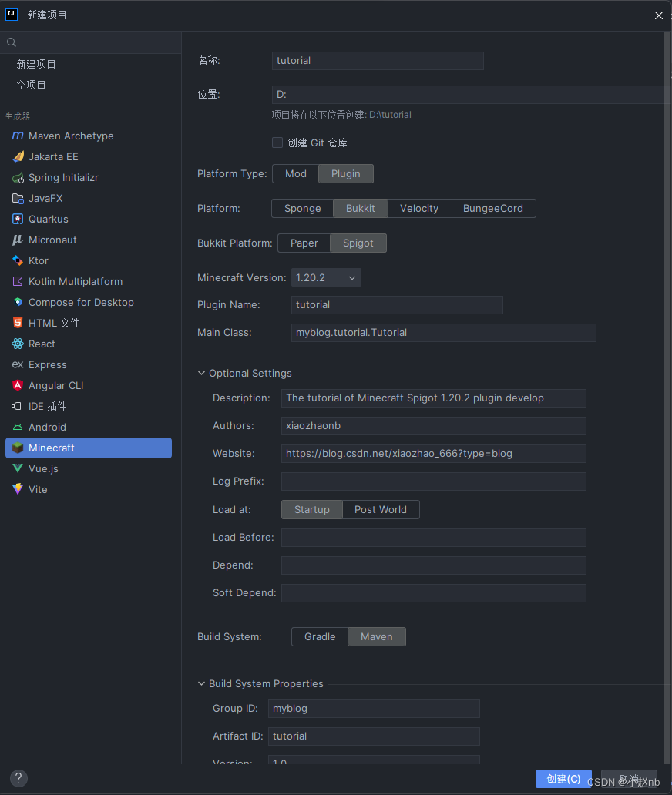Collapse the Build System Properties section
Screen dimensions: 672x795
tap(201, 683)
